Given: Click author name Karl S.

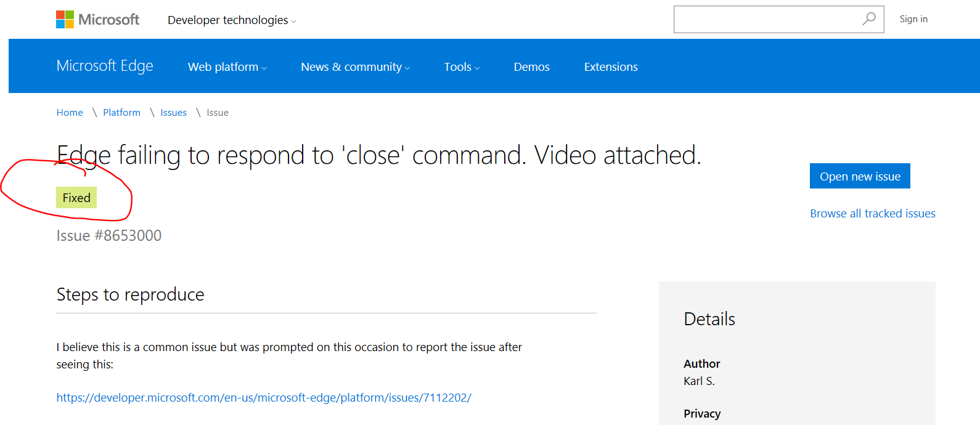Looking at the screenshot, I should (x=699, y=381).
